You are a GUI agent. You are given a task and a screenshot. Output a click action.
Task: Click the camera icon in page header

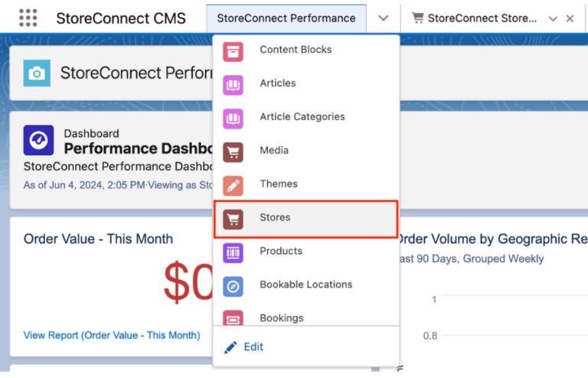coord(36,73)
